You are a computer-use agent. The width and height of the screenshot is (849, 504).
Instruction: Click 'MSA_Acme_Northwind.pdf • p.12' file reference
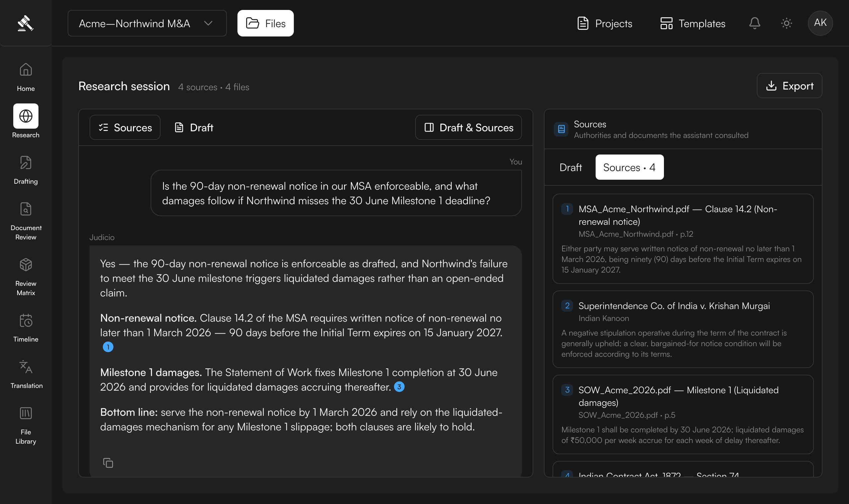(636, 234)
